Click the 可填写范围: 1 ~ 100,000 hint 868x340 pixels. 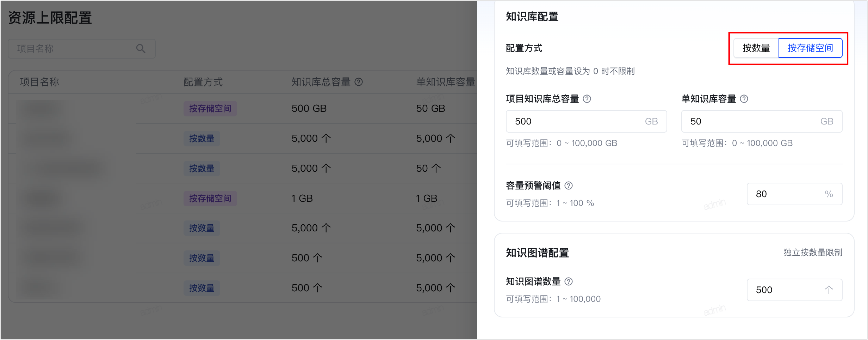[553, 299]
